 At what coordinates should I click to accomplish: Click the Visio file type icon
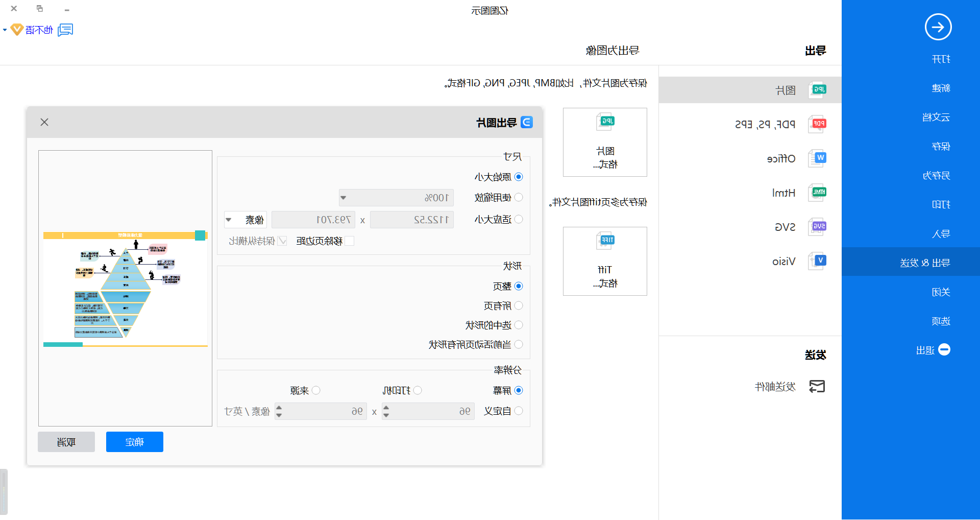817,261
